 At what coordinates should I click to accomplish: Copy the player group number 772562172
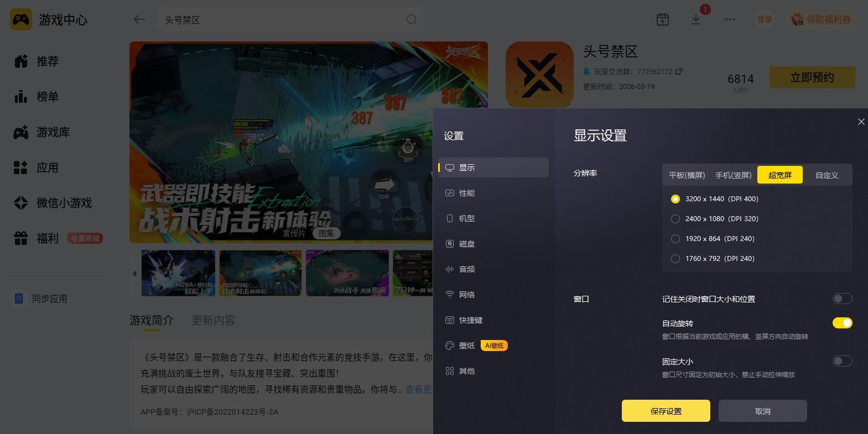pyautogui.click(x=679, y=71)
